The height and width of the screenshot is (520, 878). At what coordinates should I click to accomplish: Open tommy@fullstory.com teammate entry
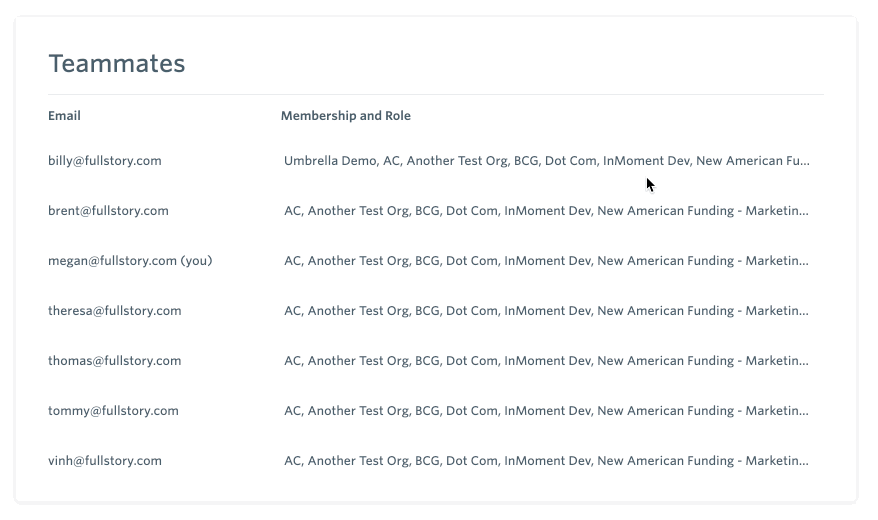point(113,411)
